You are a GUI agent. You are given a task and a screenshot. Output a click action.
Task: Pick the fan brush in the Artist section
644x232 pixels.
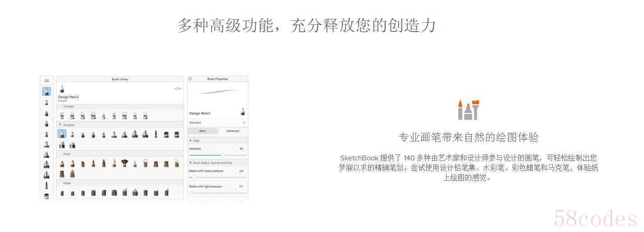(124, 163)
